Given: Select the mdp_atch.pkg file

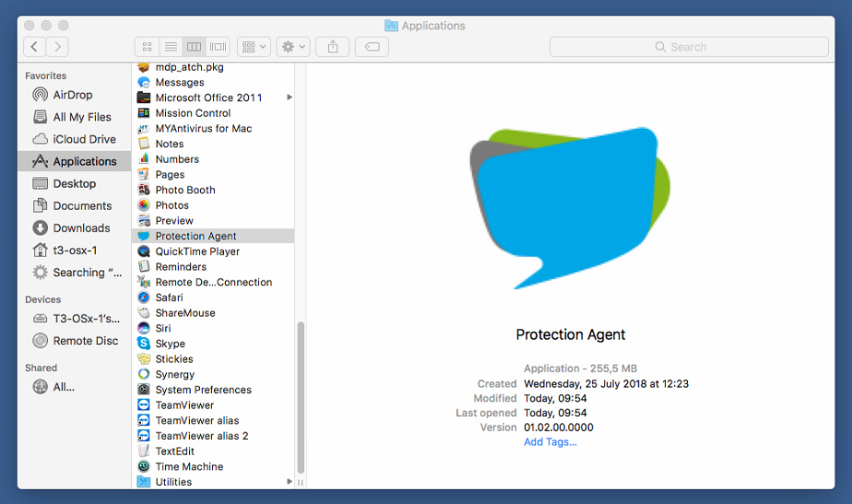Looking at the screenshot, I should point(213,67).
